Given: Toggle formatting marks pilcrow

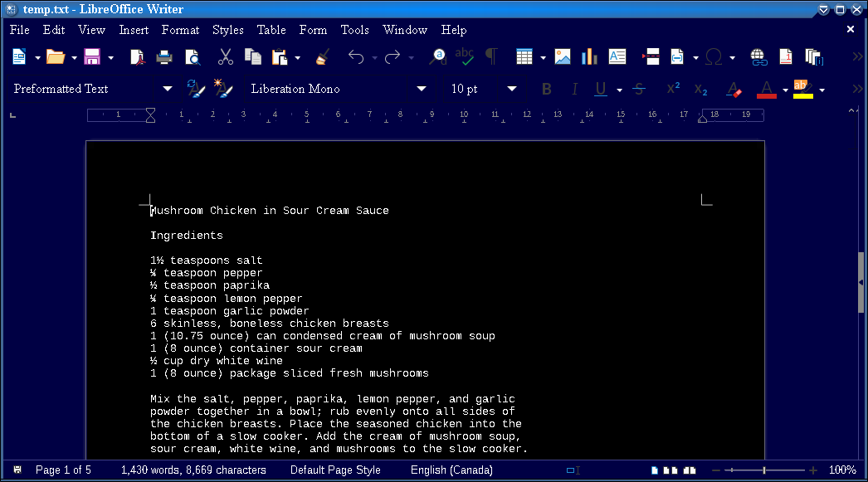Looking at the screenshot, I should coord(491,56).
